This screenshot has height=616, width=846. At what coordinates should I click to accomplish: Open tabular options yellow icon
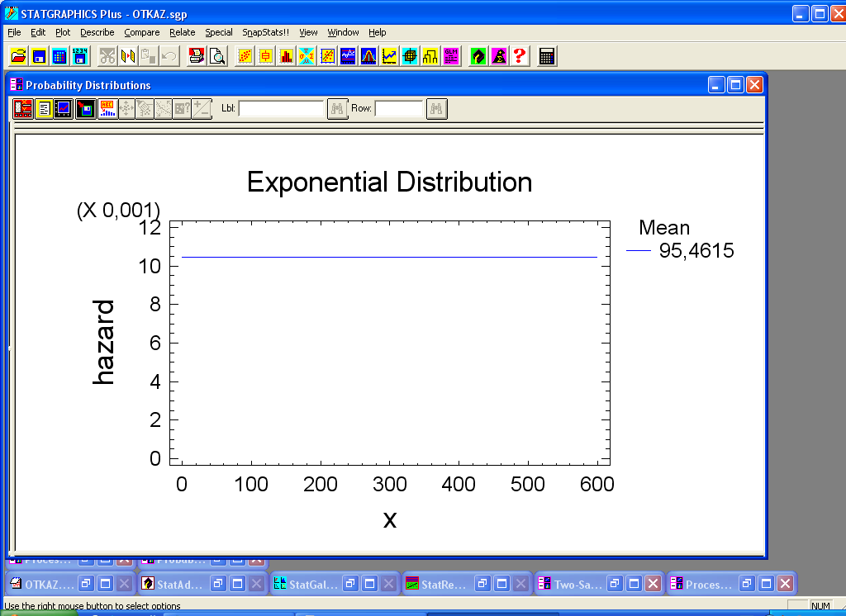pos(43,109)
